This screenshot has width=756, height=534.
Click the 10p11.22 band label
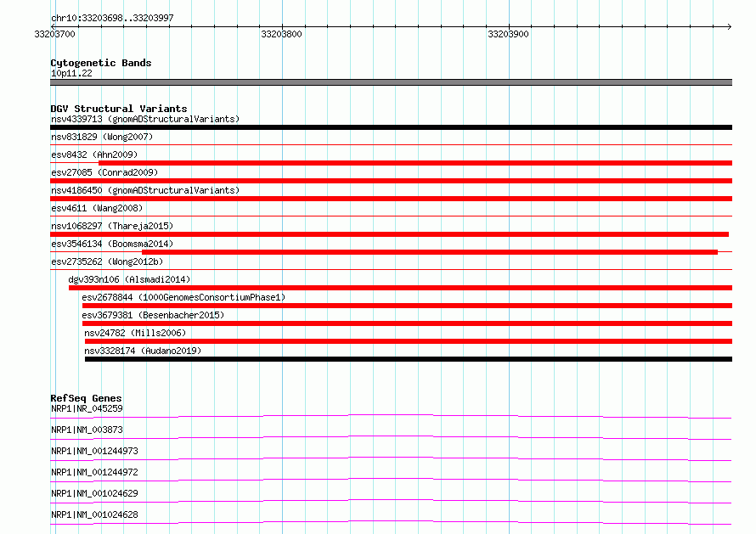pos(71,73)
